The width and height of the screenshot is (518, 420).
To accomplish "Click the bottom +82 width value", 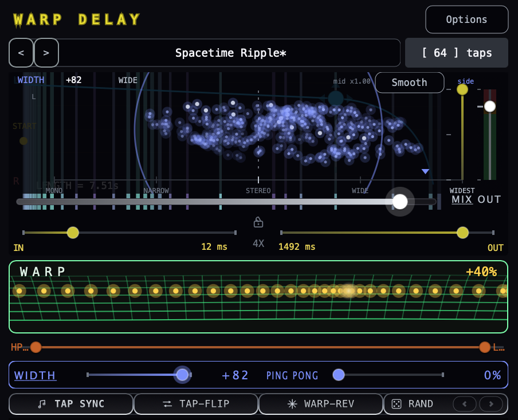I will pos(235,375).
